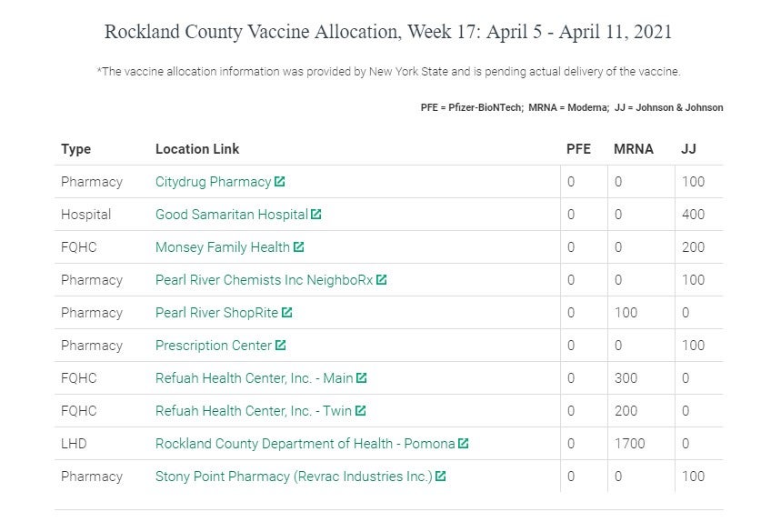This screenshot has width=781, height=532.
Task: Open the Pearl River ShopRite link
Action: 216,313
